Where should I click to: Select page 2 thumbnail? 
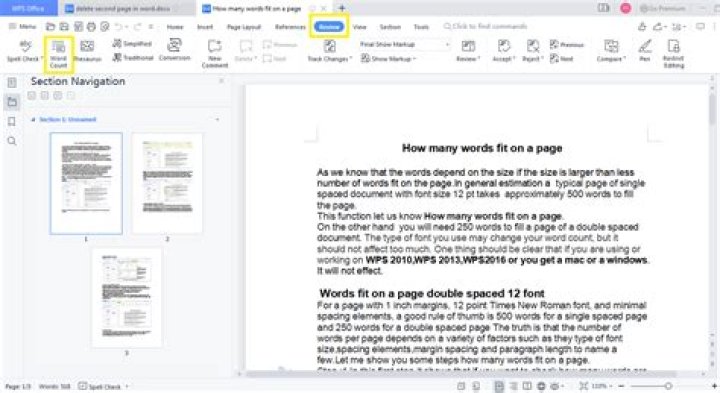pyautogui.click(x=168, y=183)
